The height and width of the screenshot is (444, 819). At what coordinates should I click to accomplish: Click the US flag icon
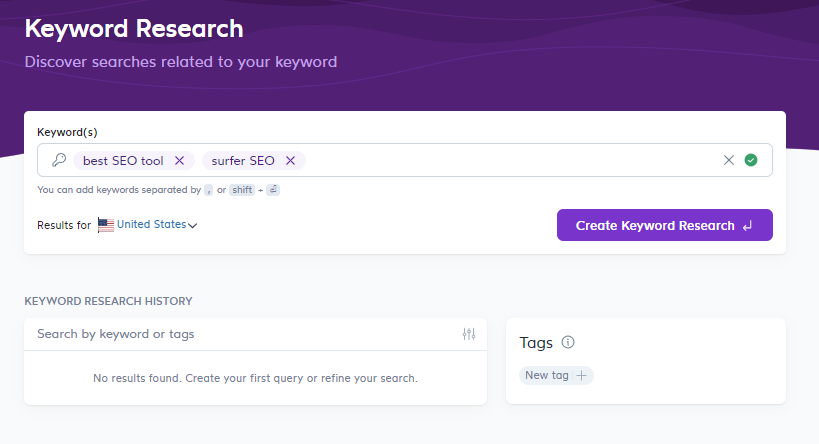point(106,225)
